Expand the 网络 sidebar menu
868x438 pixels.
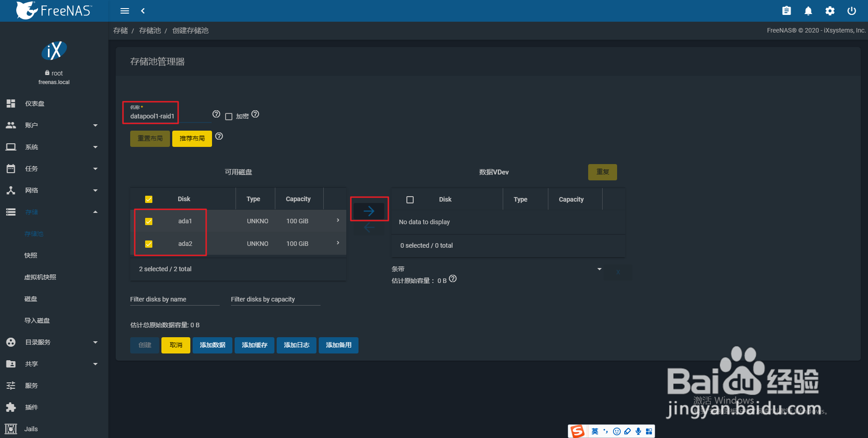pyautogui.click(x=54, y=190)
